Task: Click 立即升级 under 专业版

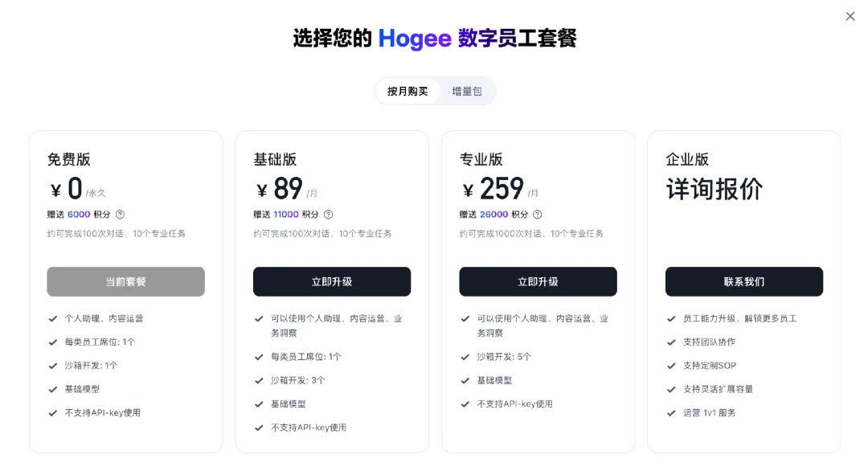Action: click(537, 282)
